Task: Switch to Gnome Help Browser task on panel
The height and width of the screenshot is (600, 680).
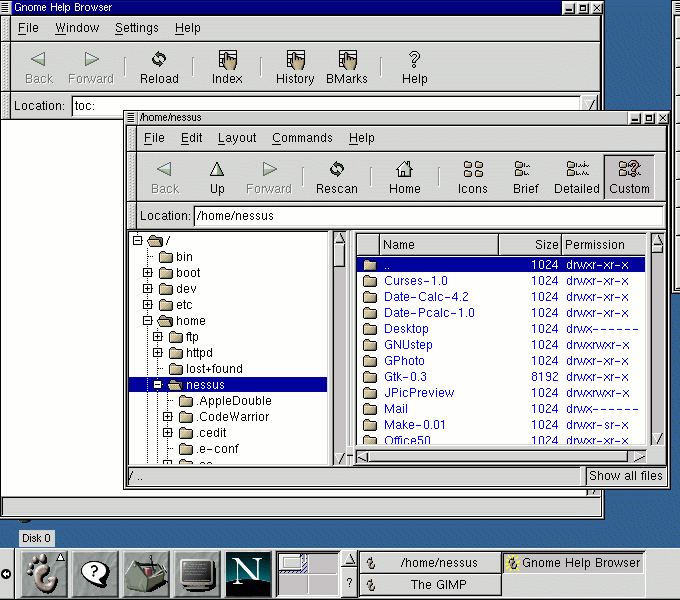Action: click(x=574, y=562)
